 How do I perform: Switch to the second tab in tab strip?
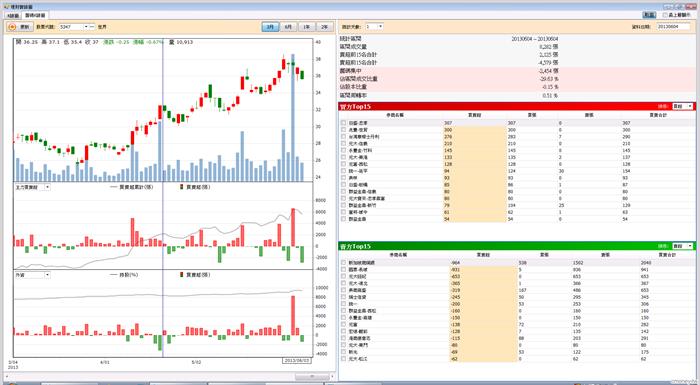pyautogui.click(x=35, y=16)
